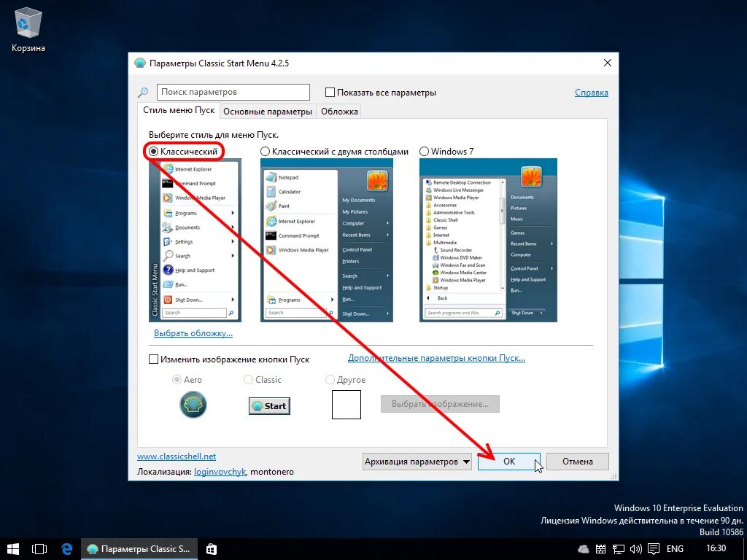Open the Action Center notifications icon
747x560 pixels.
tap(654, 549)
